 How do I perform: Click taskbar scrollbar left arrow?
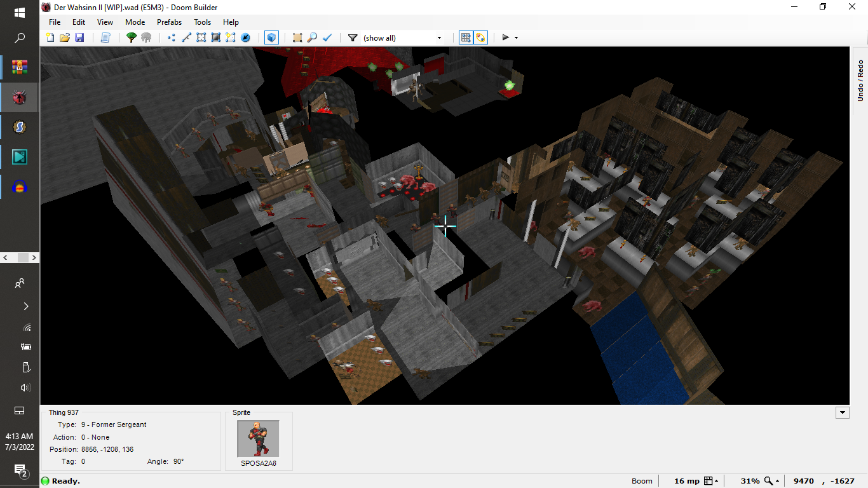[x=6, y=258]
